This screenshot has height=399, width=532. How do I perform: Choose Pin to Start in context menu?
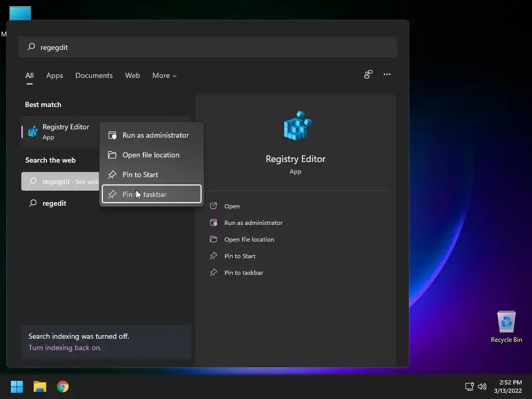coord(152,175)
